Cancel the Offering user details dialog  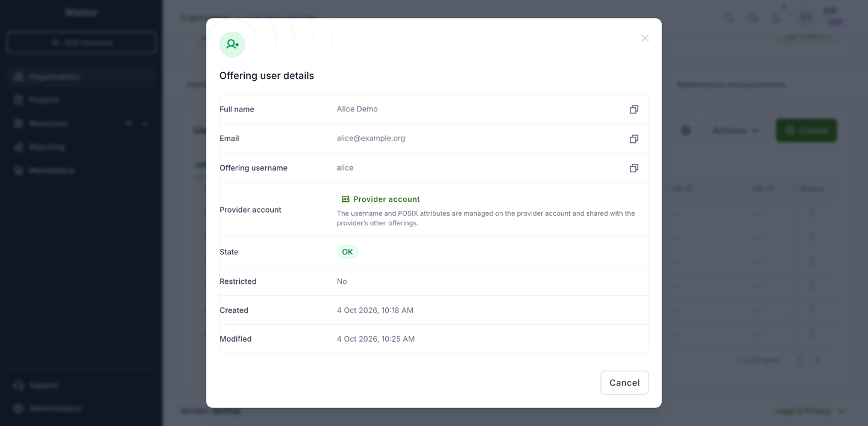pos(624,383)
